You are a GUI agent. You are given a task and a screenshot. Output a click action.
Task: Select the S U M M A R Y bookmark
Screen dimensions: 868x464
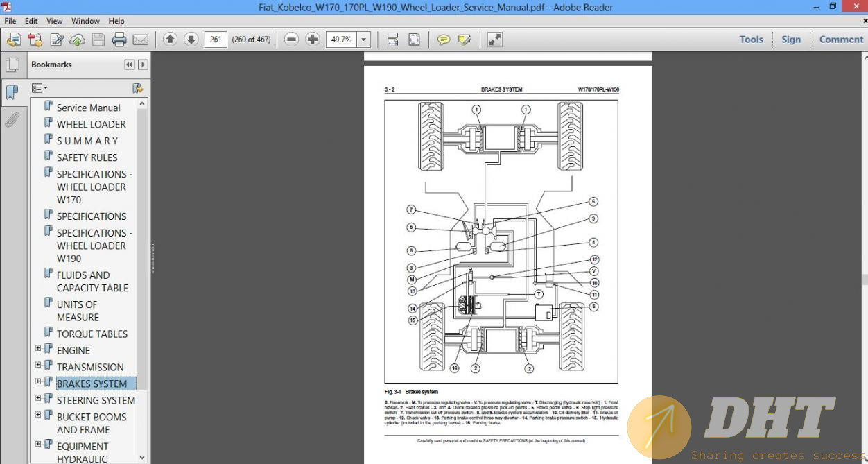click(x=87, y=141)
